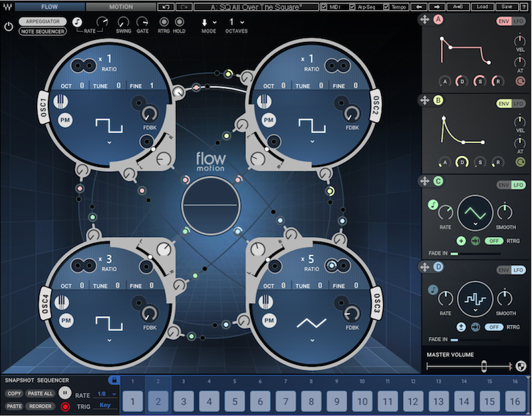Click the COPY snapshot button

[x=14, y=393]
